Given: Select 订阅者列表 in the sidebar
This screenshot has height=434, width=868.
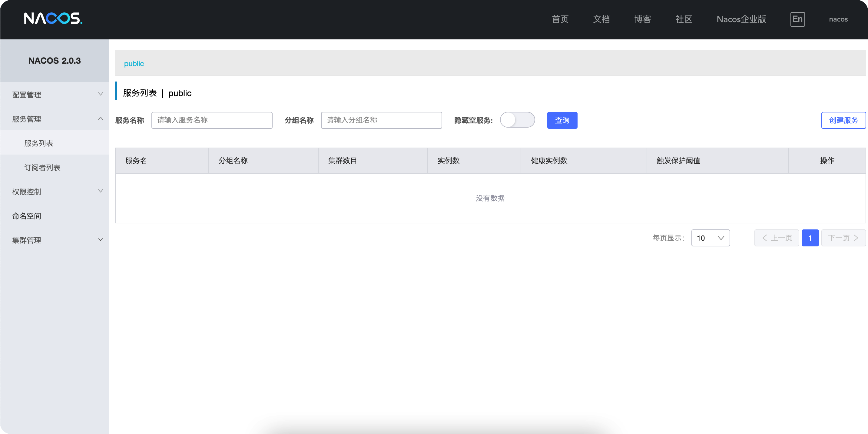Looking at the screenshot, I should [x=42, y=167].
